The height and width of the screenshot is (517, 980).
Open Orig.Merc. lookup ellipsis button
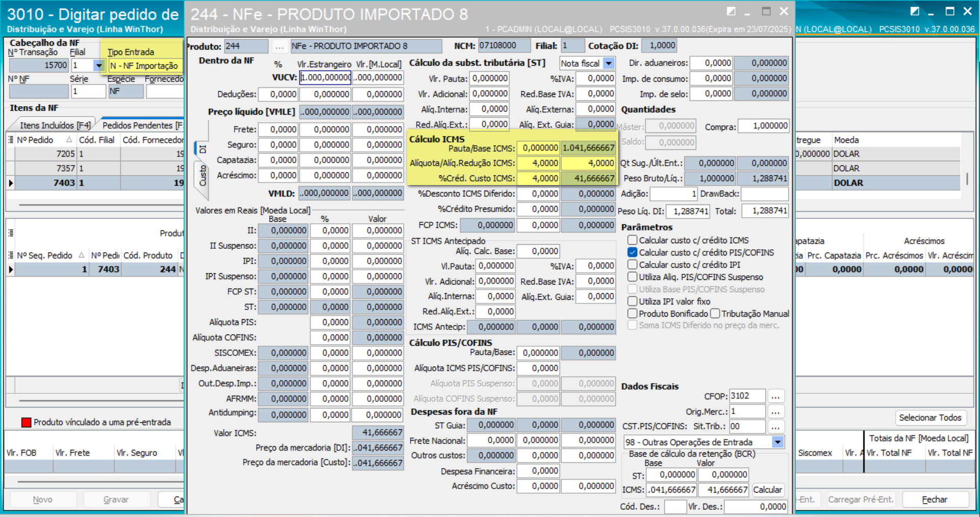(x=775, y=411)
